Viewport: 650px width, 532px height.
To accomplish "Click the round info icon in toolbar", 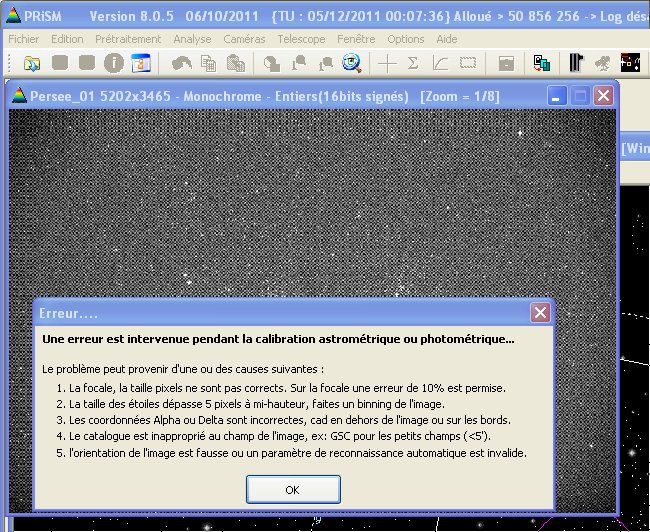I will point(113,63).
